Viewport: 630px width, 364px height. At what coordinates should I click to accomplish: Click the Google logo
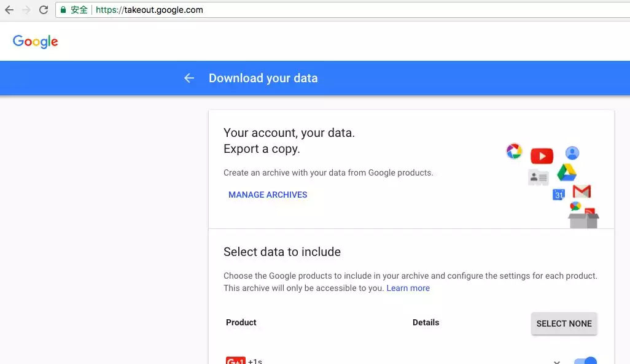36,42
